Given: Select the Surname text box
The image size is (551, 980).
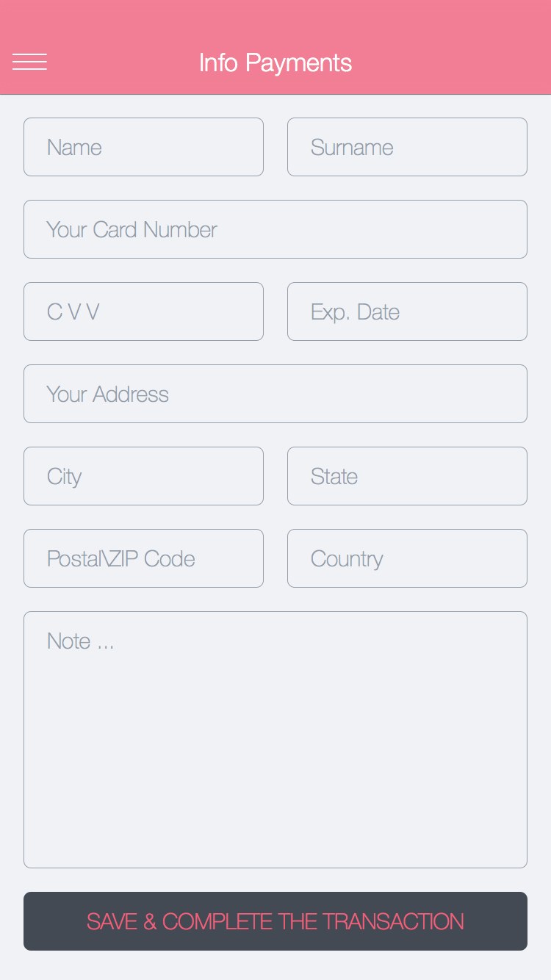Looking at the screenshot, I should click(407, 147).
